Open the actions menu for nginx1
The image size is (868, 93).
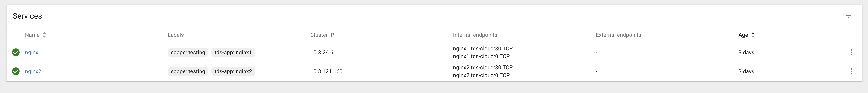coord(851,53)
